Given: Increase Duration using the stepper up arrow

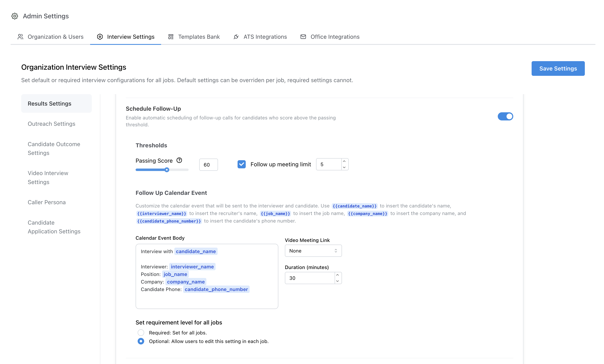Looking at the screenshot, I should pos(337,275).
